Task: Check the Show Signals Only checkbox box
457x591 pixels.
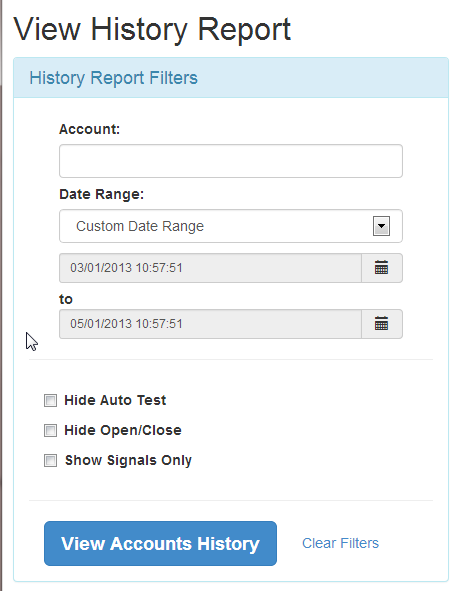Action: 51,461
